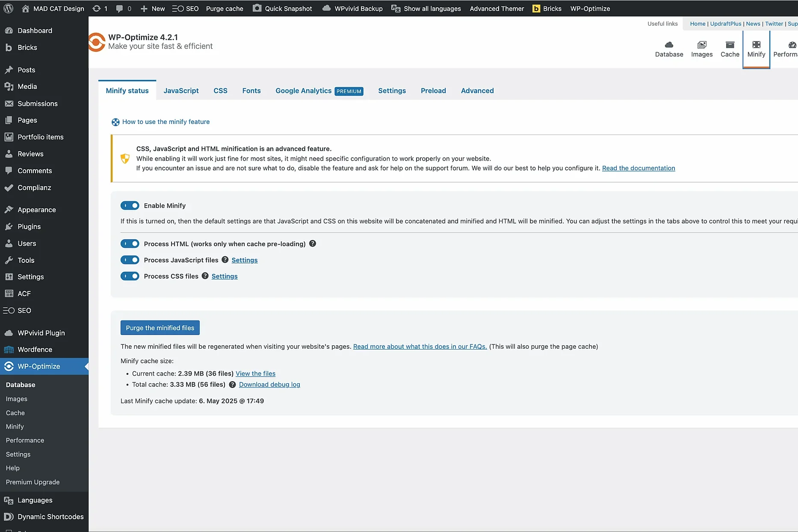Open the MAD CAT Design home icon
This screenshot has height=532, width=798.
pyautogui.click(x=26, y=9)
